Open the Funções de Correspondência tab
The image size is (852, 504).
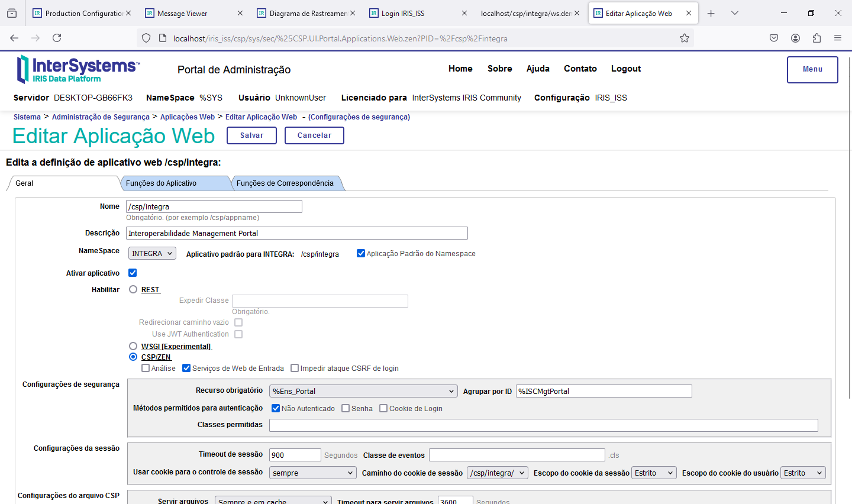pos(285,183)
